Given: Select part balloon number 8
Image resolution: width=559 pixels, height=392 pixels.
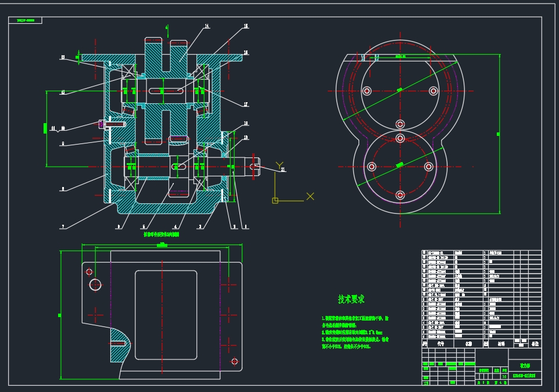Looking at the screenshot, I should point(63,189).
